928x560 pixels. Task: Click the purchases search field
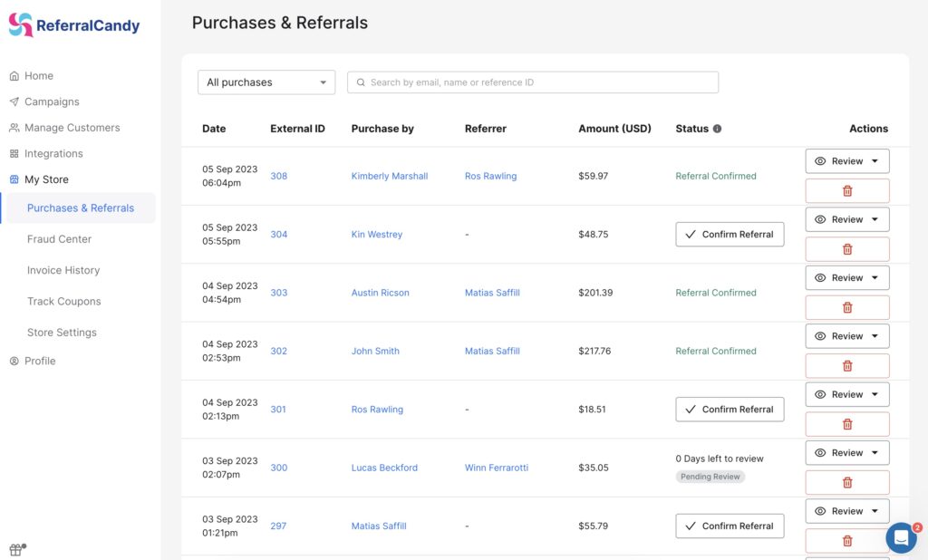click(532, 82)
